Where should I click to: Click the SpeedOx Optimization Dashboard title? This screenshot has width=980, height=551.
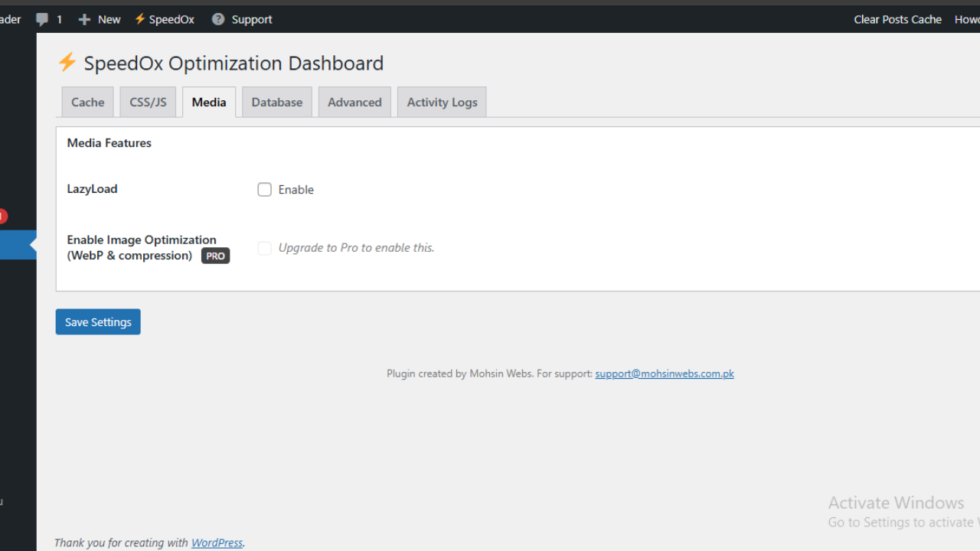coord(234,63)
